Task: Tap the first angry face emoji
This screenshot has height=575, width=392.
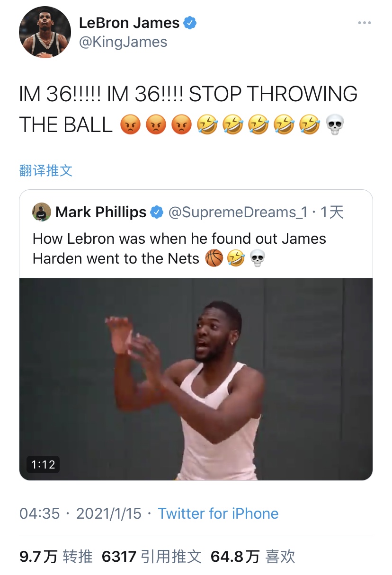Action: tap(130, 125)
